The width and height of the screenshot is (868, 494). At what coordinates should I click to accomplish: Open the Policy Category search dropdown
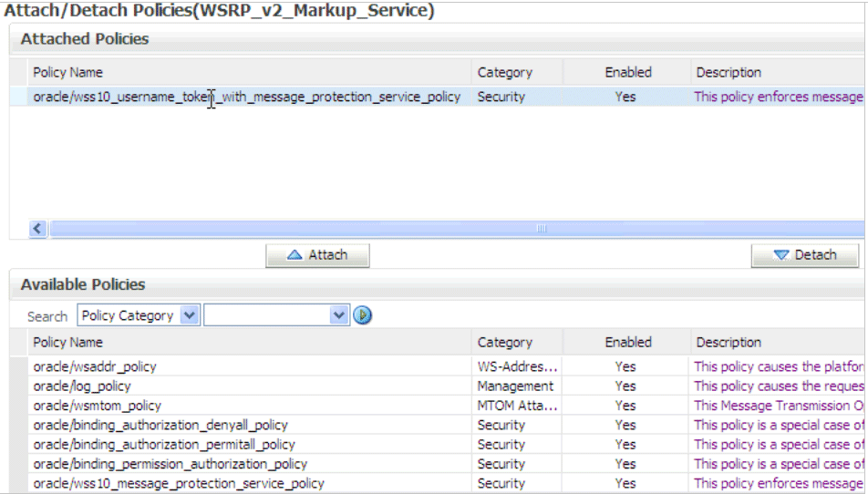[139, 315]
